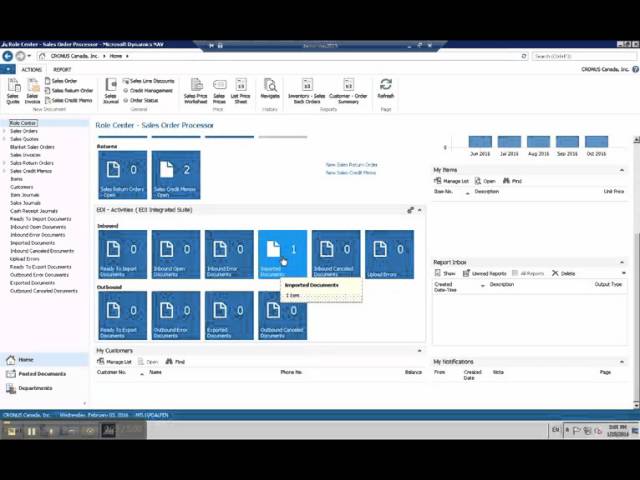Open the Ready To Import Documents tile

(x=122, y=255)
